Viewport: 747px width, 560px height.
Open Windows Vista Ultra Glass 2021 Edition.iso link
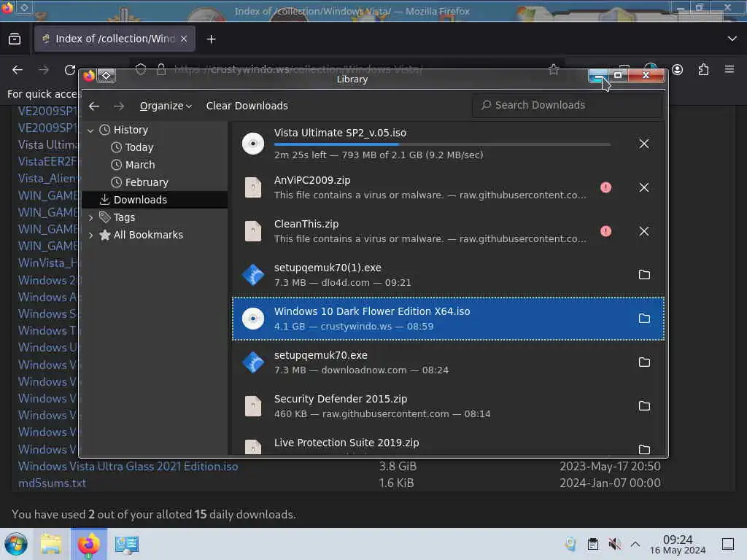pos(128,466)
